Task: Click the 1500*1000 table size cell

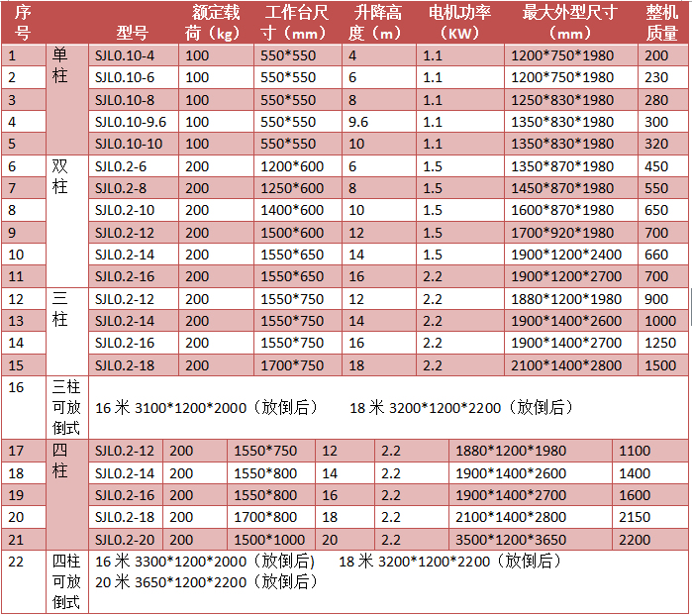Action: coord(267,540)
